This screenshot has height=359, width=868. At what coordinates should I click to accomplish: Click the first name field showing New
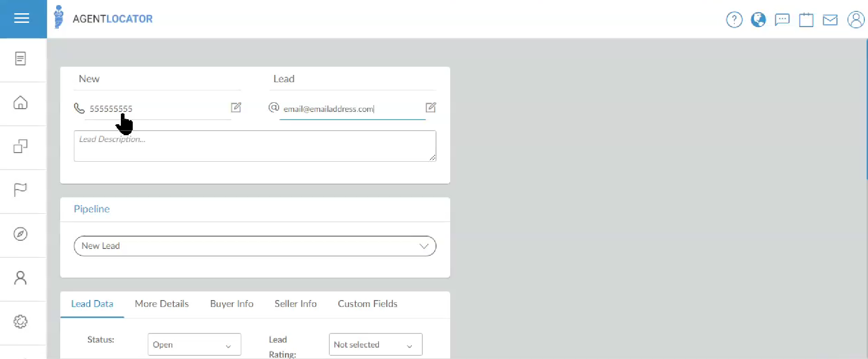(x=157, y=79)
